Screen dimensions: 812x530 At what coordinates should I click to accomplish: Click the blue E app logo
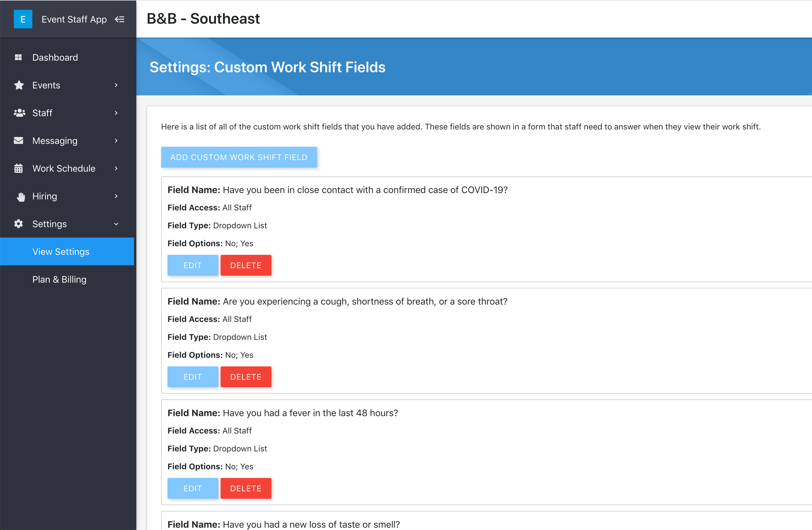coord(23,19)
